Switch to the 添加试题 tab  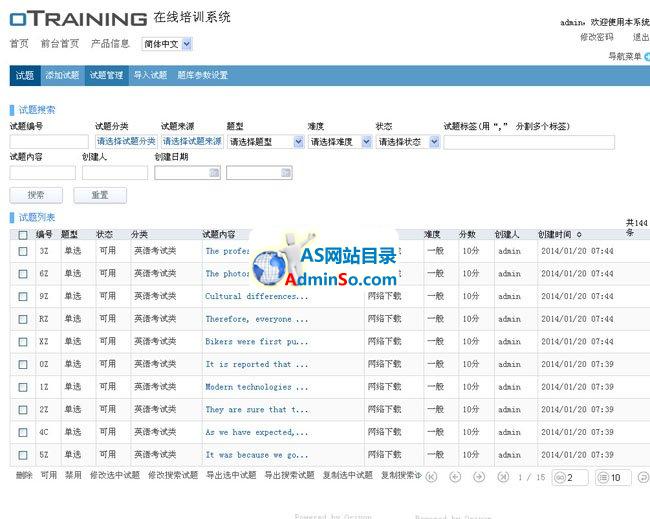[x=62, y=75]
